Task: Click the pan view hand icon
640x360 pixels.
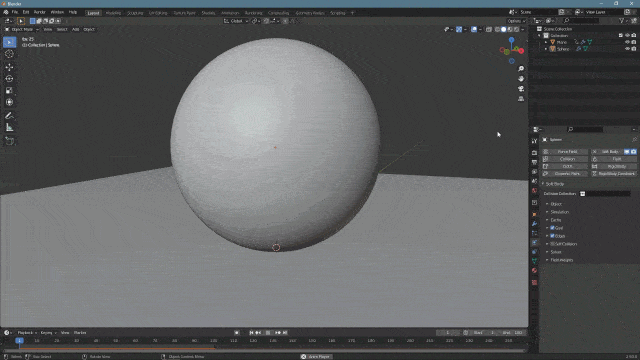Action: click(x=521, y=79)
